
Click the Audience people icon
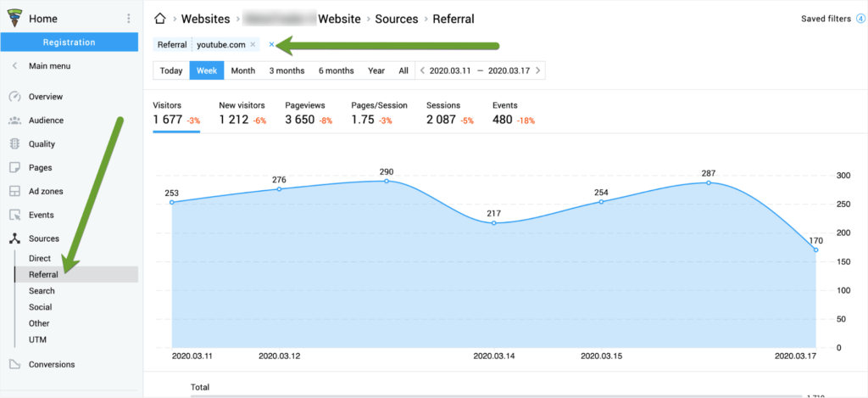pos(15,121)
